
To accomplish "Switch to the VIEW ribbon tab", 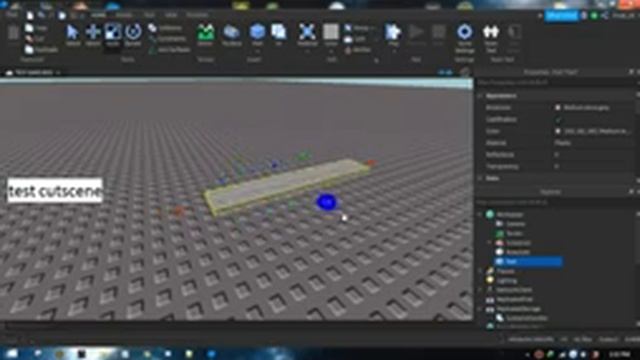I will [171, 15].
